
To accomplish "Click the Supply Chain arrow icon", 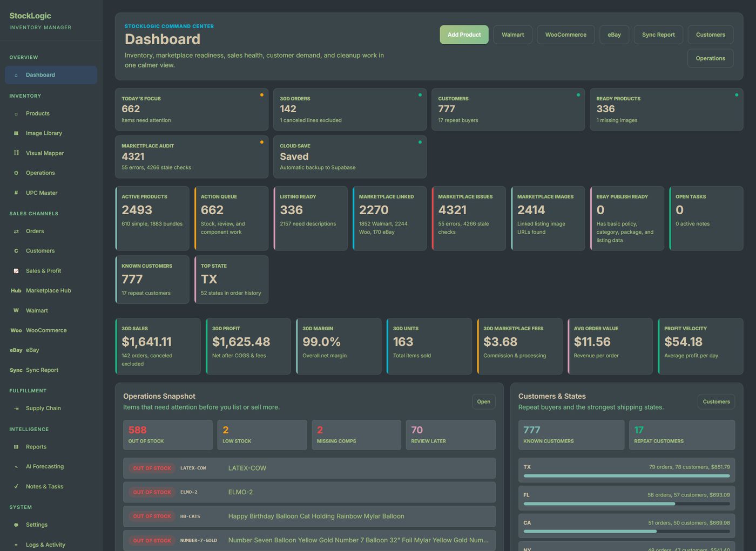I will pos(16,409).
